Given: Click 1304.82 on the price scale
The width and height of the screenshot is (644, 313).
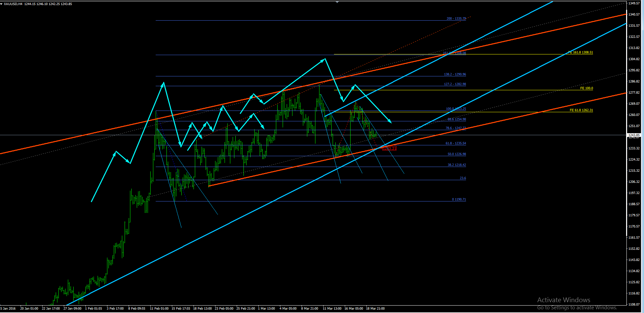Looking at the screenshot, I should pyautogui.click(x=634, y=59).
